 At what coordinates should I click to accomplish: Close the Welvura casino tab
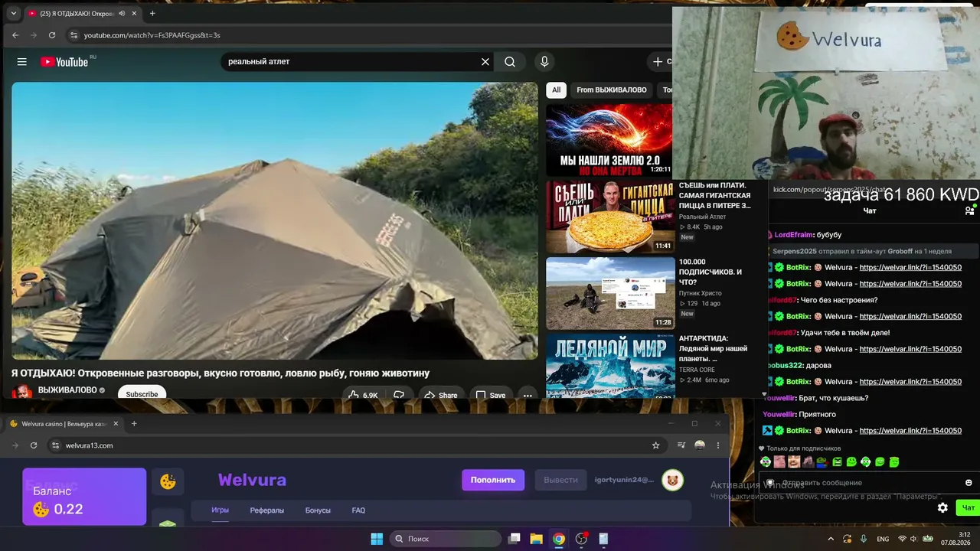[x=116, y=423]
